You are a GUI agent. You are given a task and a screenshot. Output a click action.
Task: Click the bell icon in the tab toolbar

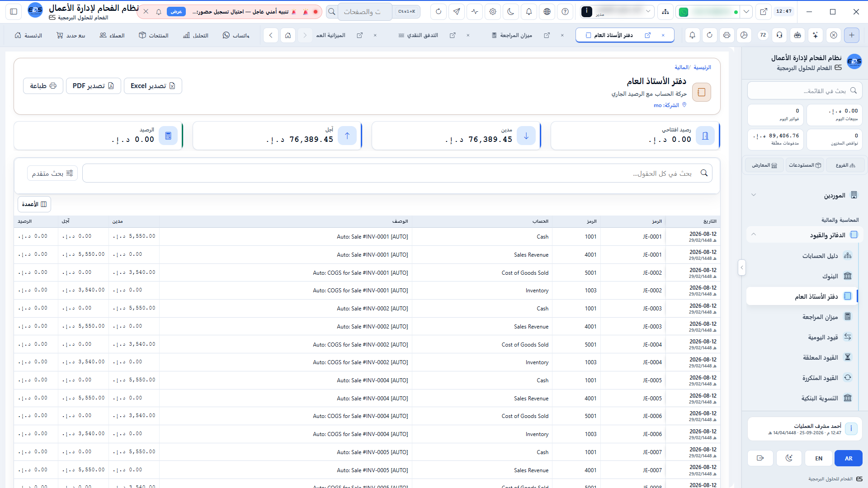(x=692, y=35)
